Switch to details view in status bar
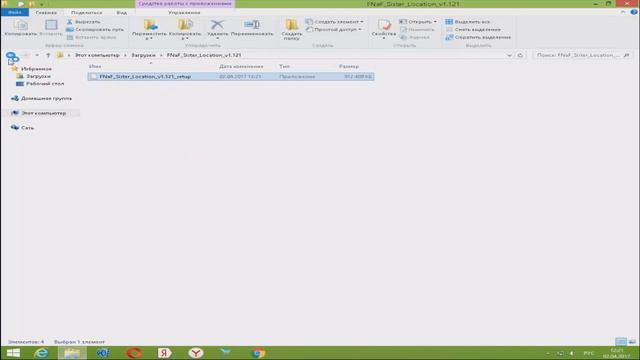This screenshot has width=640, height=360. point(621,342)
